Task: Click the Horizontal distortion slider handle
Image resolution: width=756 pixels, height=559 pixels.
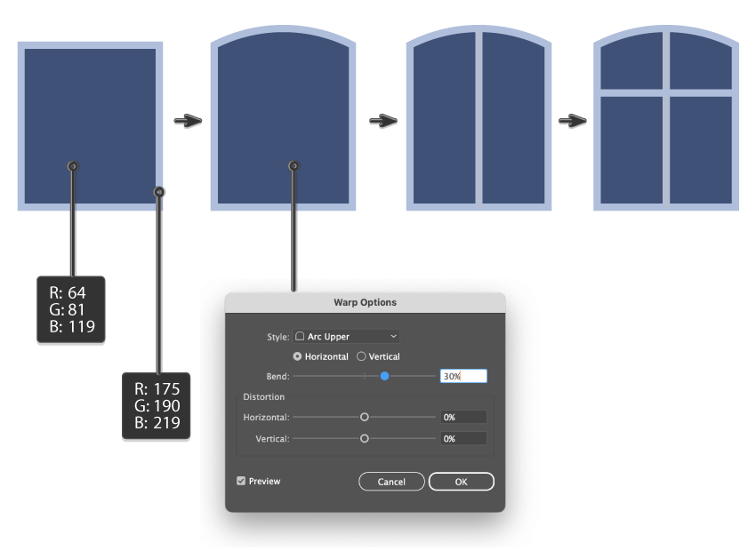Action: coord(365,417)
